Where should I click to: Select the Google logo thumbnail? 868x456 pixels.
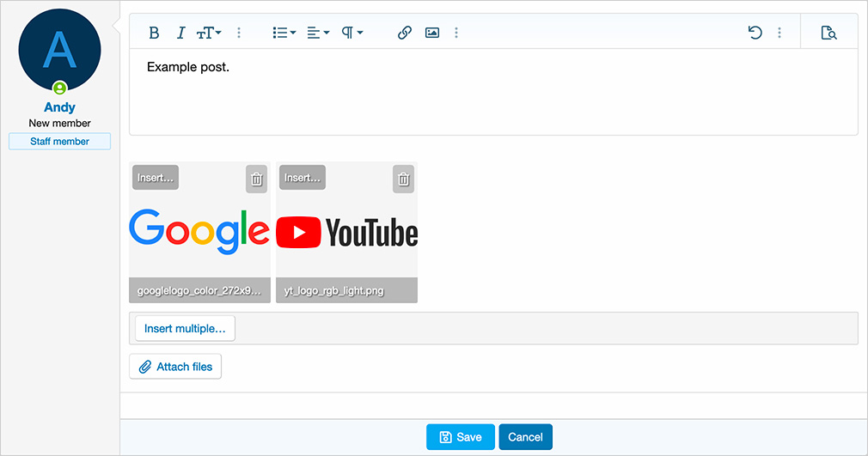pos(200,233)
